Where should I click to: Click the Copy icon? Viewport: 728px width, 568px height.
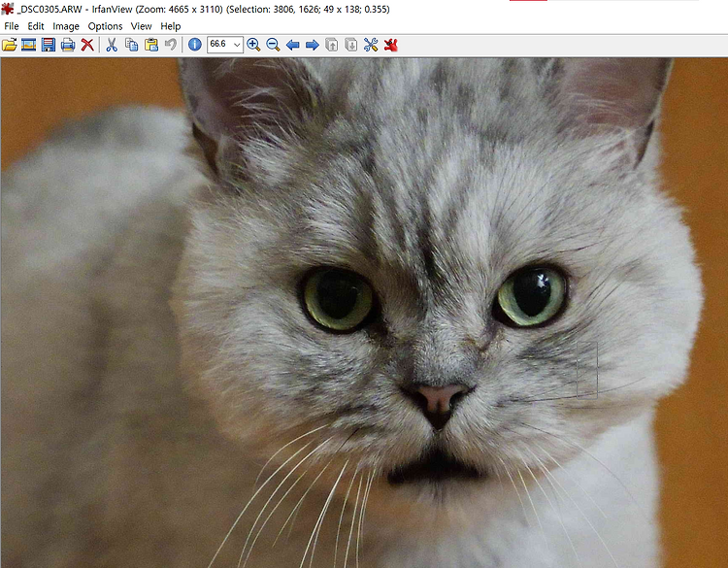pos(131,45)
